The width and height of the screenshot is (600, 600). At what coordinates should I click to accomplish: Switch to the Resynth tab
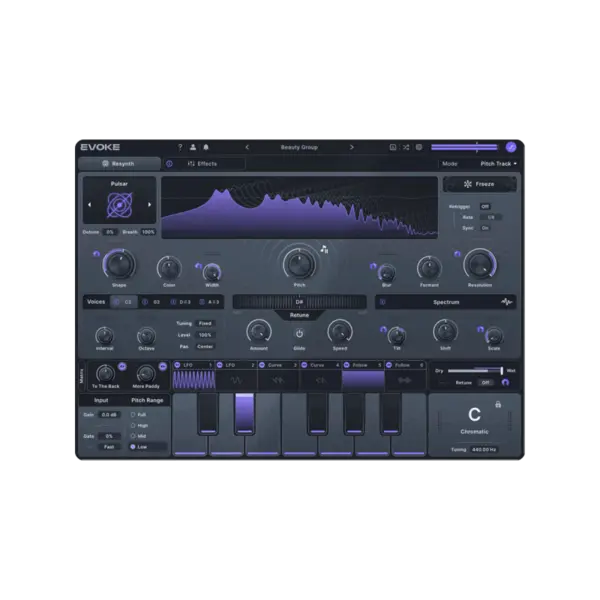tap(119, 164)
